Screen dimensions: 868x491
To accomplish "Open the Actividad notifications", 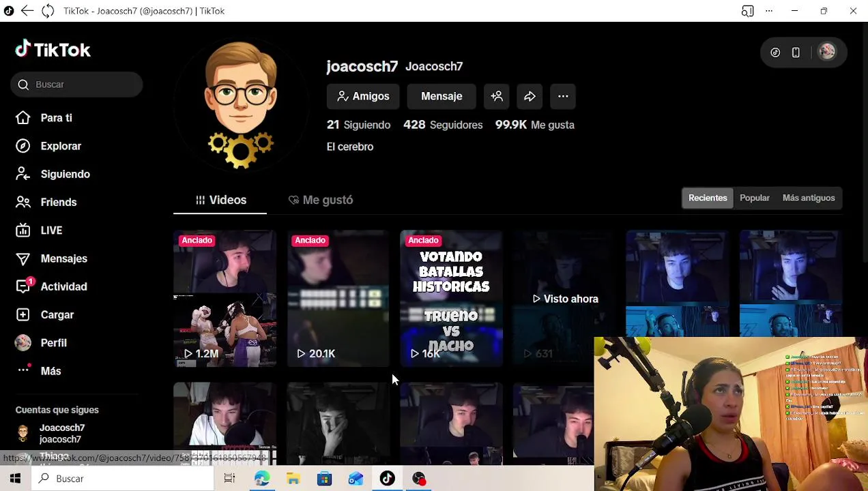I will tap(63, 286).
